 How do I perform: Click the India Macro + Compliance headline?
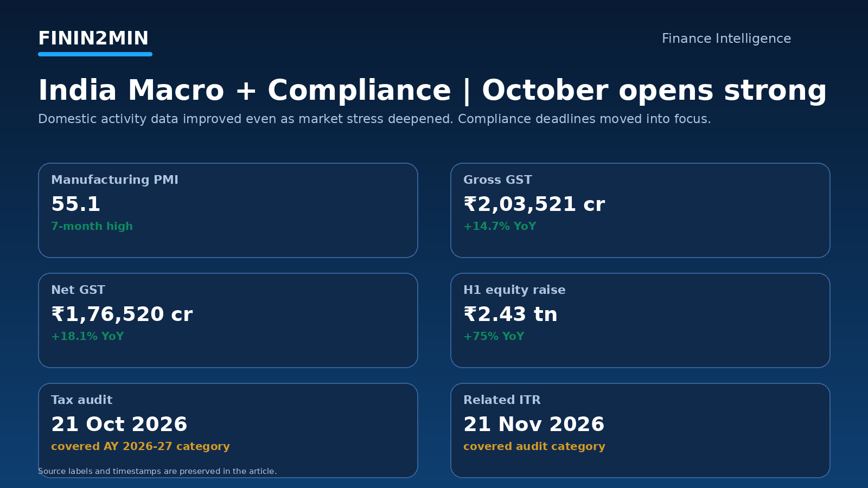coord(432,91)
